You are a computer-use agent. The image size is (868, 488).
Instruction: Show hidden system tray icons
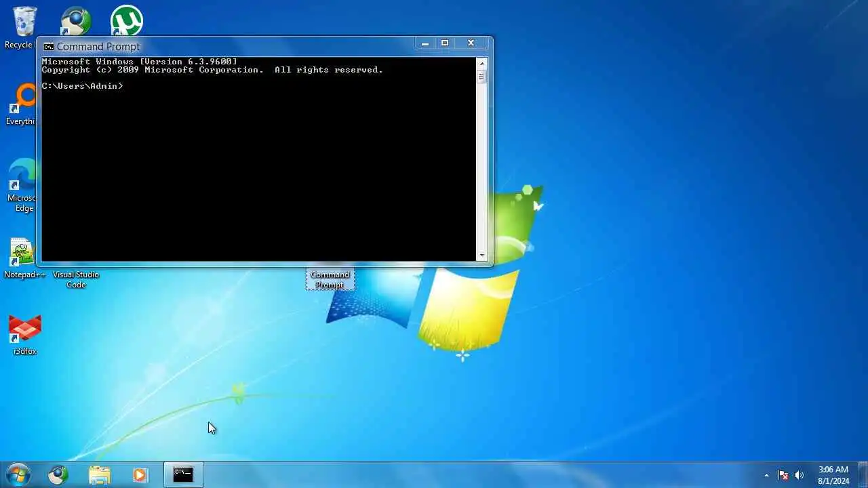pos(767,475)
